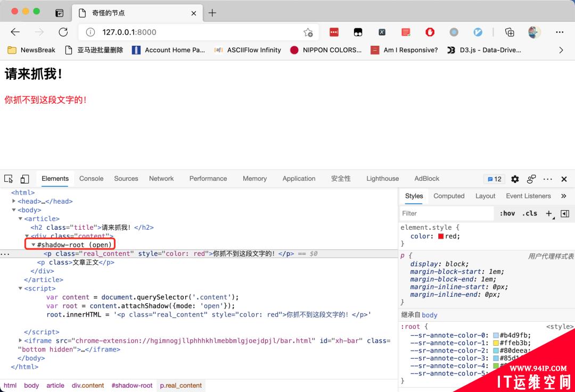Open the DevTools feedback icon
Screen dimensions: 575x392
(x=531, y=179)
